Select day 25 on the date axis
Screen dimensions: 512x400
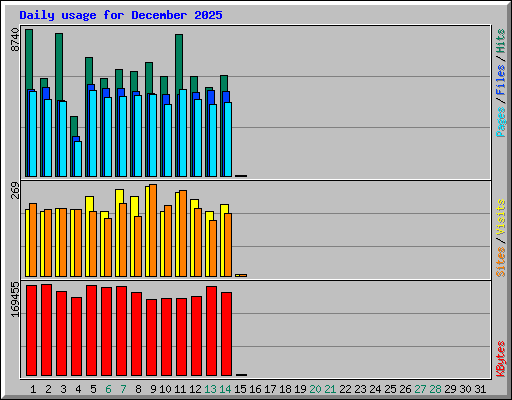[x=390, y=389]
